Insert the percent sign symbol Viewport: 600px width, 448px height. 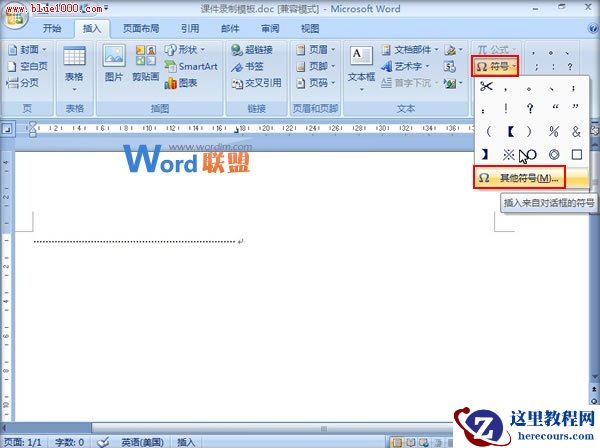click(554, 132)
